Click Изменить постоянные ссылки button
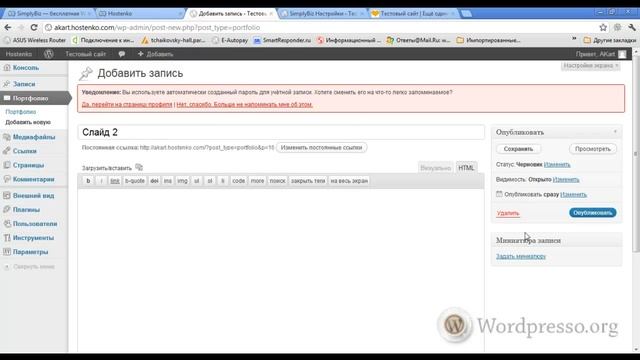Image resolution: width=640 pixels, height=360 pixels. [x=322, y=147]
